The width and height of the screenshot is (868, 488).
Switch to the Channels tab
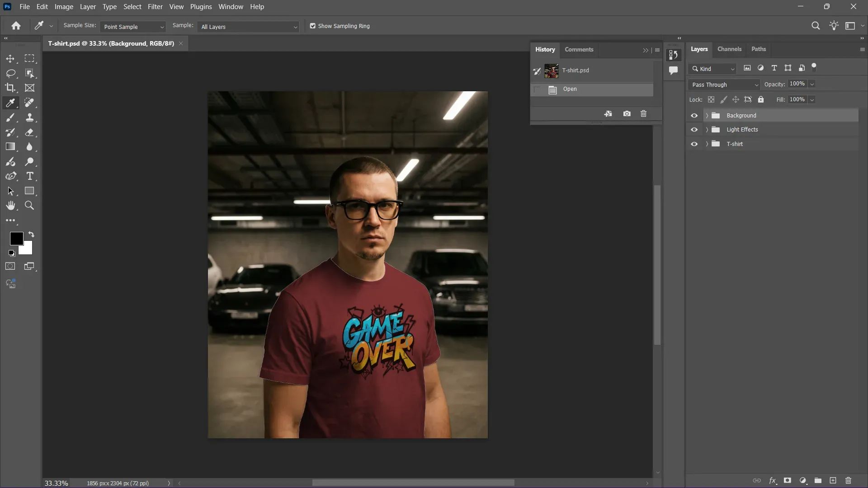(729, 49)
